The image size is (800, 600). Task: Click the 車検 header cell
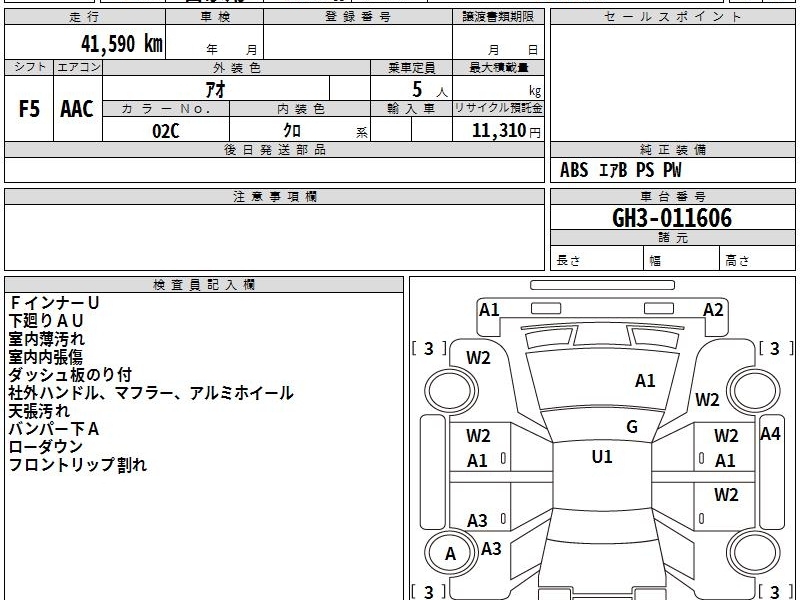pyautogui.click(x=215, y=17)
